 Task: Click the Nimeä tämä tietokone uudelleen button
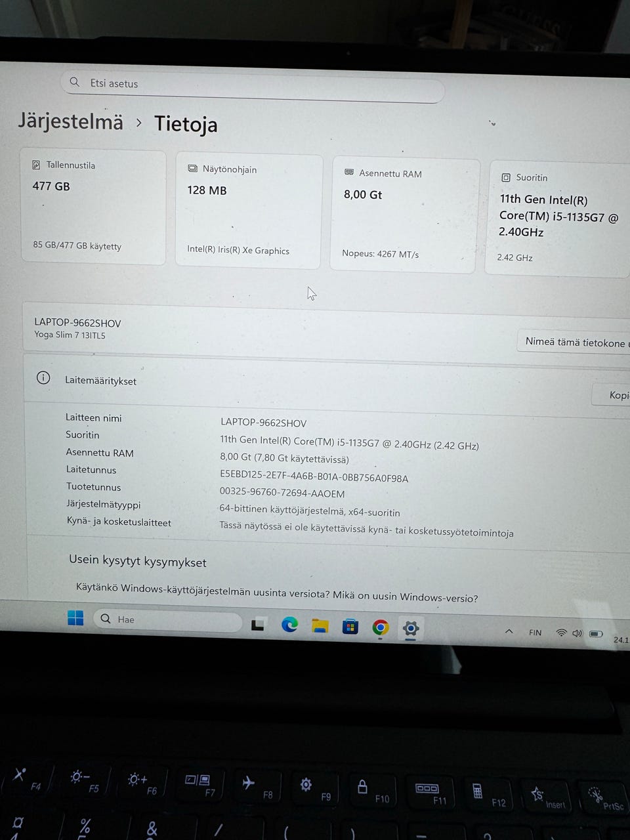575,343
